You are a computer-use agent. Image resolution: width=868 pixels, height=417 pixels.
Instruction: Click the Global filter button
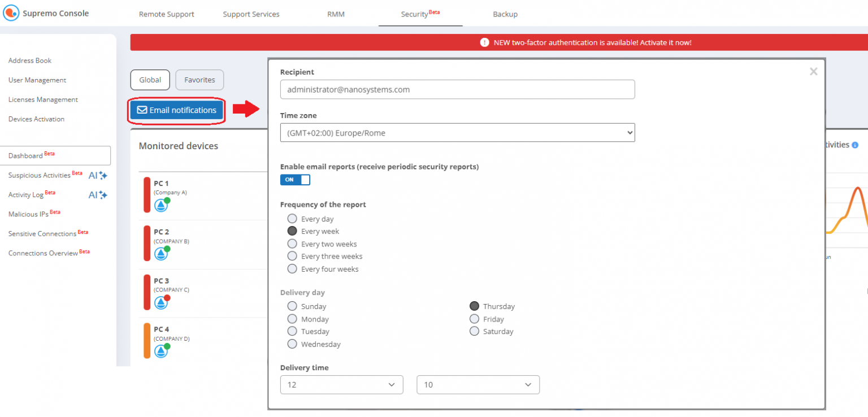coord(150,80)
